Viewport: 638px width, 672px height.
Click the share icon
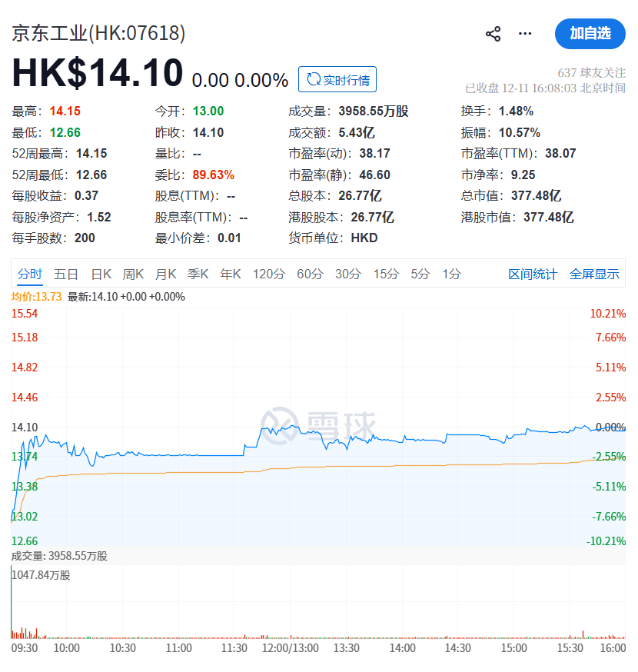pos(493,34)
